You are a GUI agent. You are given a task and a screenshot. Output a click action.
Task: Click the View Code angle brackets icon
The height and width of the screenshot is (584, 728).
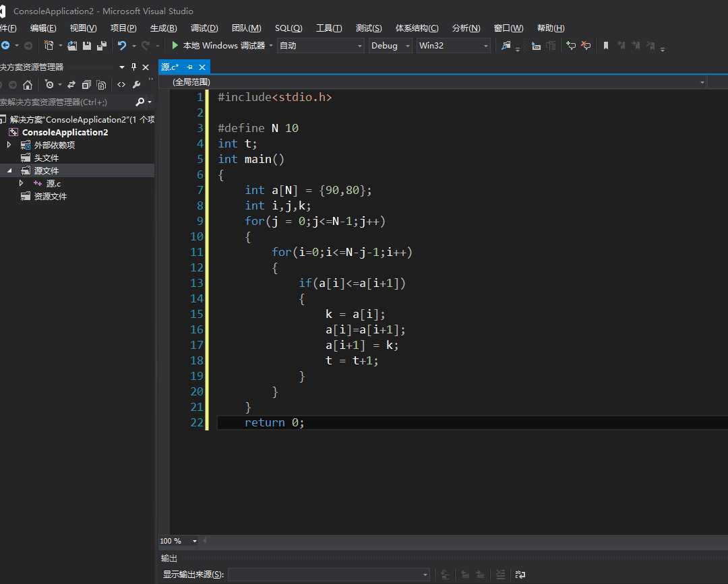coord(121,85)
